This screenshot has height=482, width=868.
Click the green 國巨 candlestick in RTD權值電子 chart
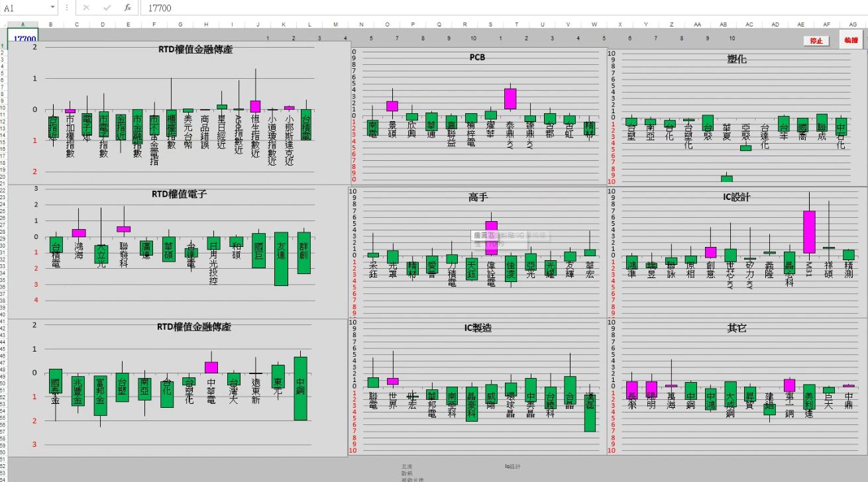(x=258, y=250)
